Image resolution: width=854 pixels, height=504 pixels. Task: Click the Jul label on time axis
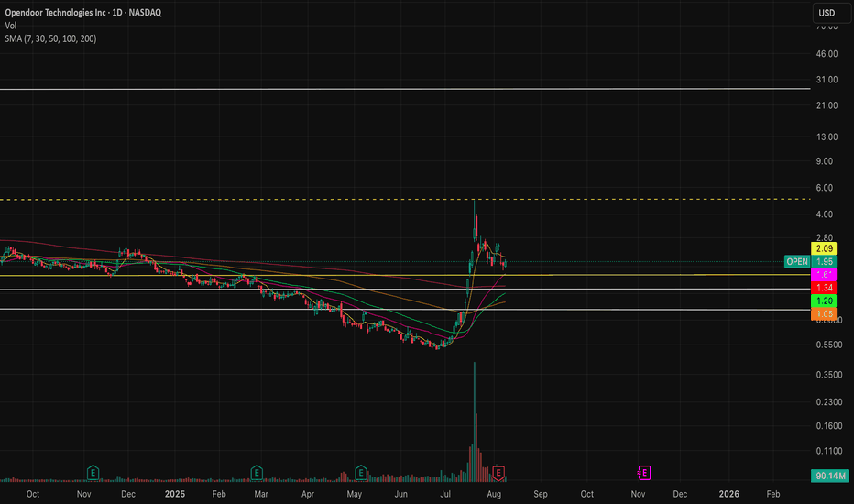pyautogui.click(x=445, y=494)
